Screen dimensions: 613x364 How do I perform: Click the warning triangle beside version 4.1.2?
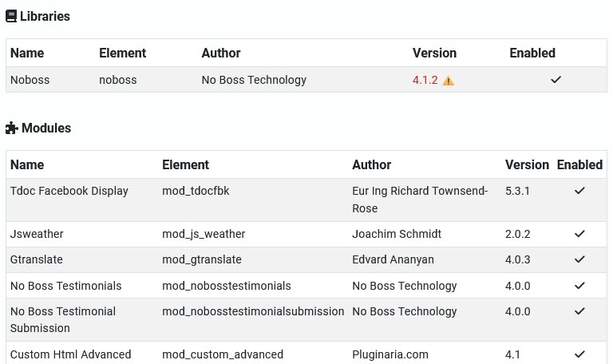click(x=449, y=81)
